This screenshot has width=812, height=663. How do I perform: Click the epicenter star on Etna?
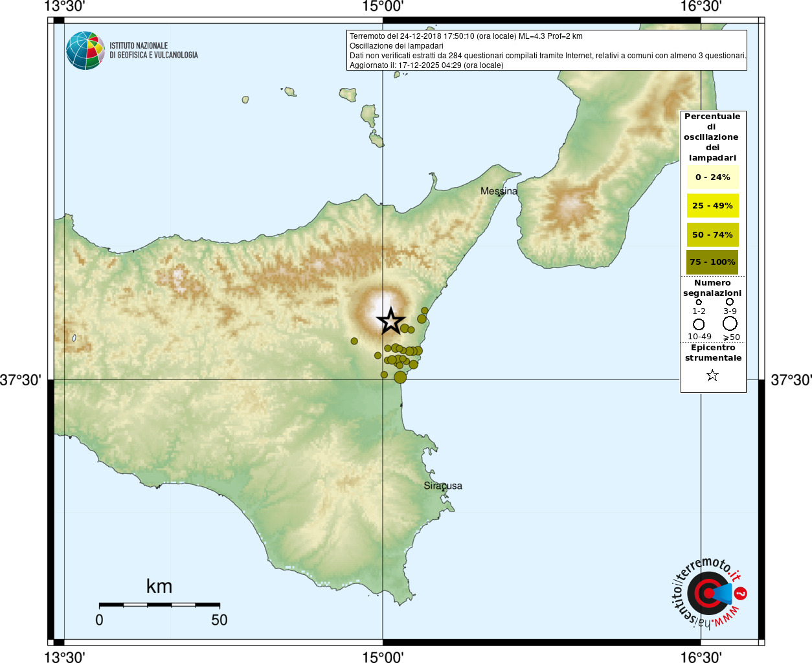(x=390, y=320)
